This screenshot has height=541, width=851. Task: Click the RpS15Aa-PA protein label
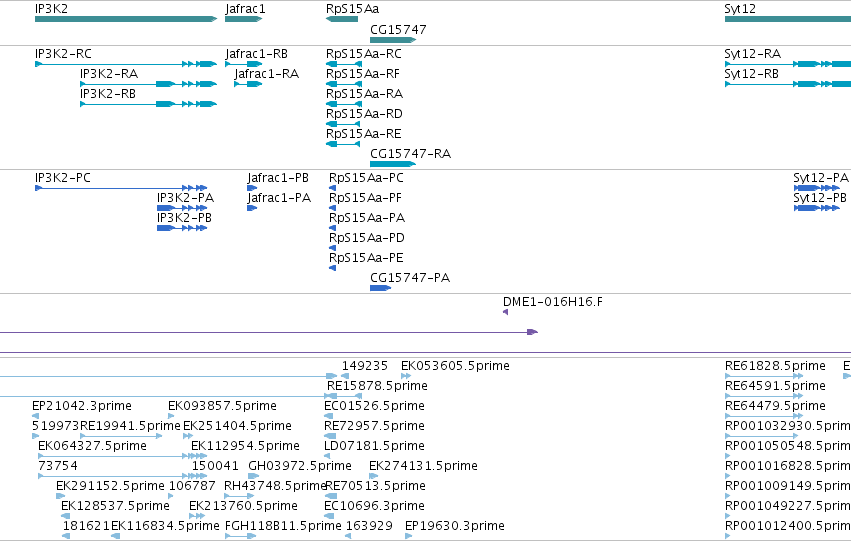click(x=367, y=218)
